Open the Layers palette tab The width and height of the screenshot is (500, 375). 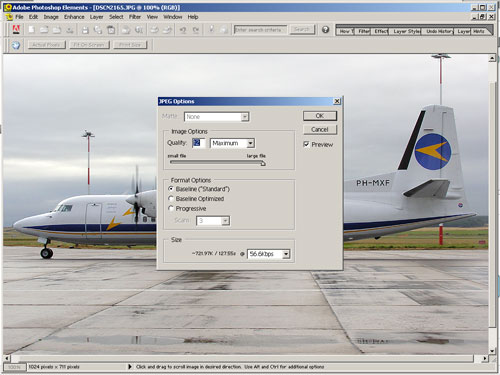coord(463,31)
